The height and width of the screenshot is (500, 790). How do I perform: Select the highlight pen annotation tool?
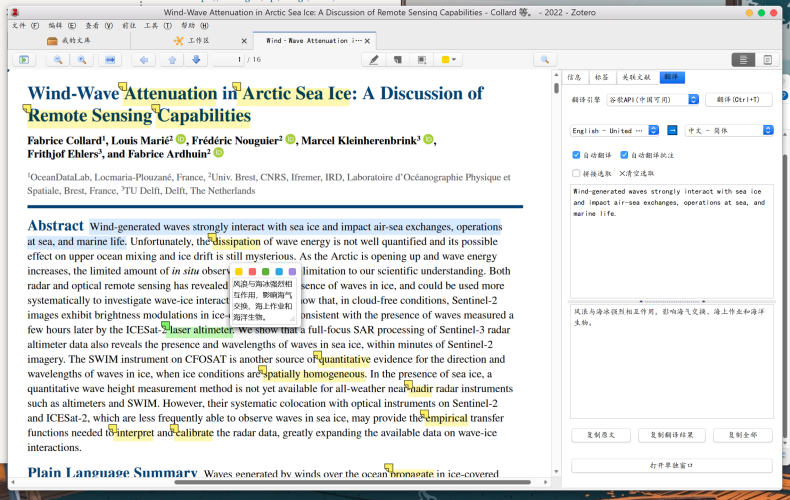coord(374,60)
